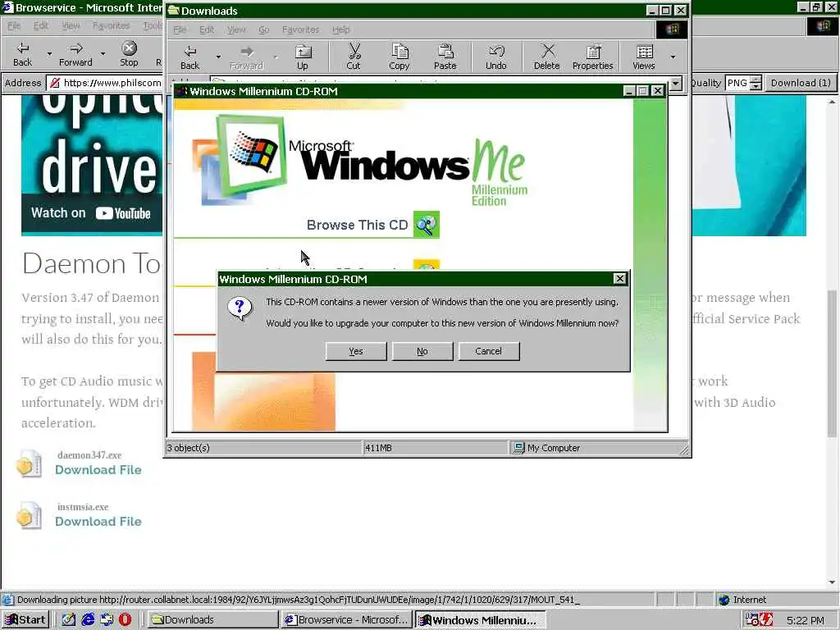Click the web page scroll down arrow
Screen dimensions: 840x630
coord(832,583)
